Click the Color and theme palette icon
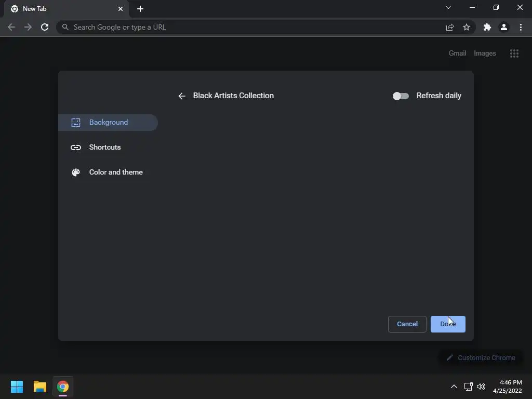Viewport: 532px width, 399px height. 76,172
